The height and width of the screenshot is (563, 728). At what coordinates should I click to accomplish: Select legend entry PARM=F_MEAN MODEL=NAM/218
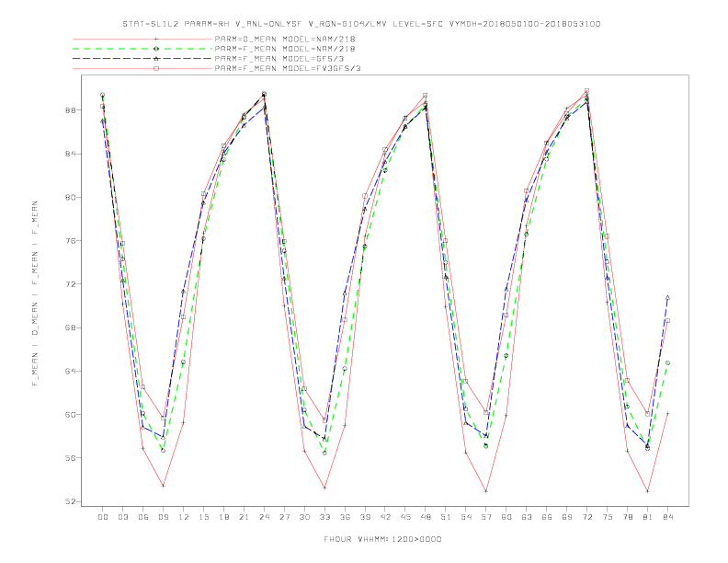(285, 49)
